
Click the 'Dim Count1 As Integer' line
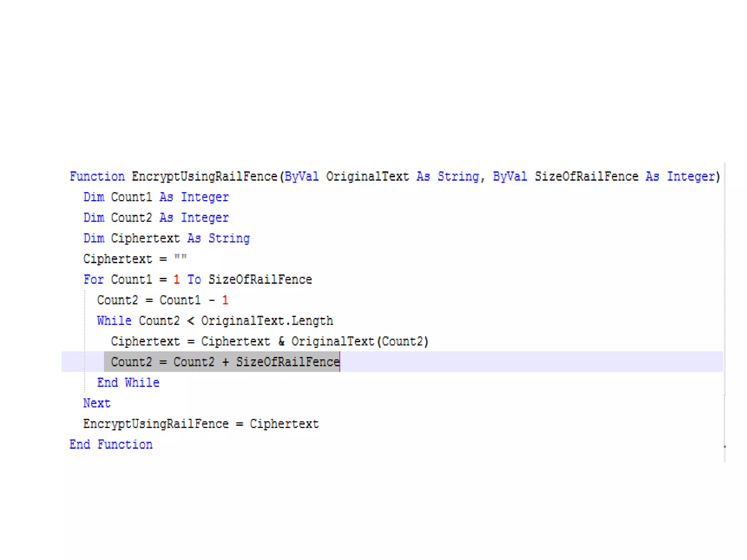[156, 197]
